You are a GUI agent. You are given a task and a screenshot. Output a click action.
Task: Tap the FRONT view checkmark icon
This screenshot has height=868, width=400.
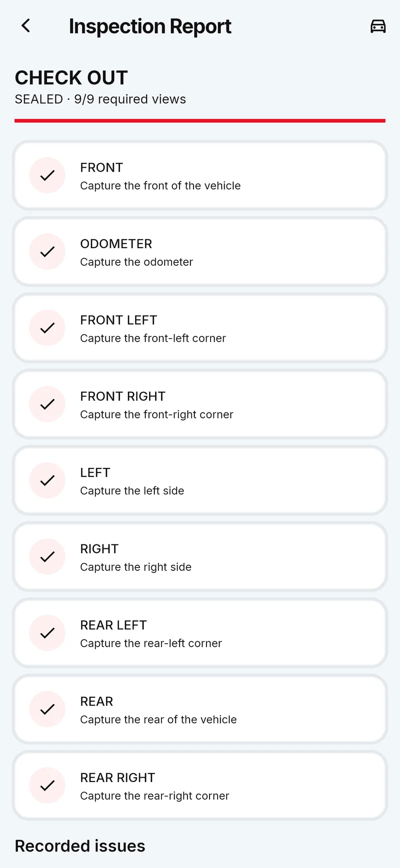[47, 175]
